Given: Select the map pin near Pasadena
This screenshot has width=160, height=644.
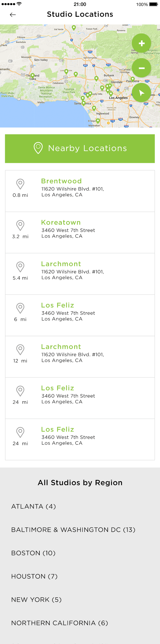Looking at the screenshot, I should 133,79.
